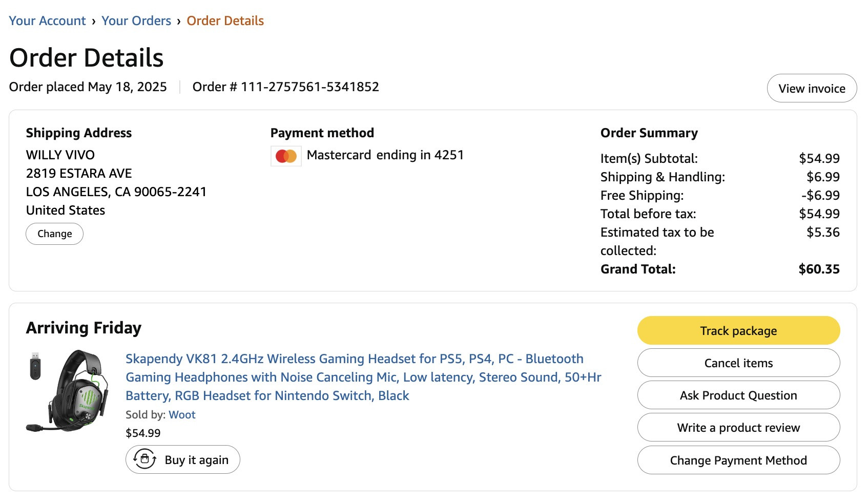The width and height of the screenshot is (868, 504).
Task: Ask Product Question about the headset
Action: (x=738, y=395)
